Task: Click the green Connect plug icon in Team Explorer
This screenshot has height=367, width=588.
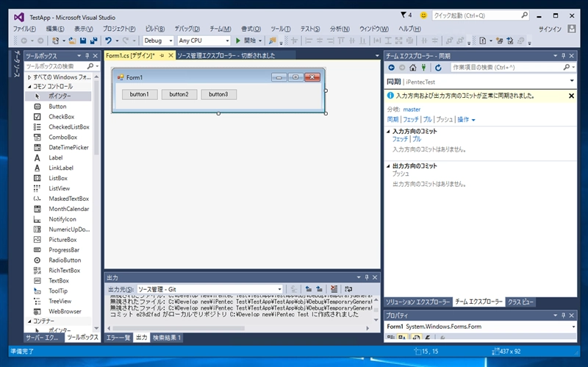Action: pyautogui.click(x=424, y=68)
